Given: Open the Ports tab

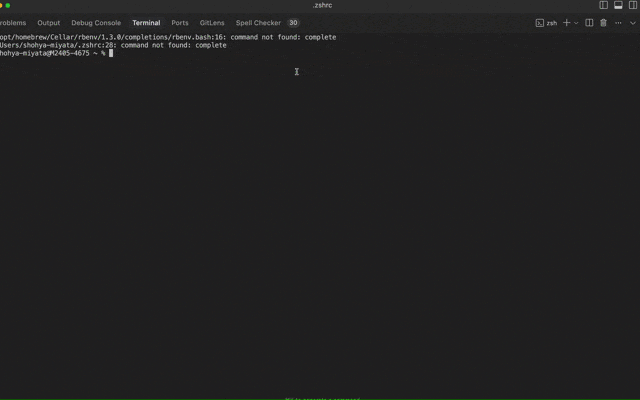Looking at the screenshot, I should pyautogui.click(x=180, y=23).
